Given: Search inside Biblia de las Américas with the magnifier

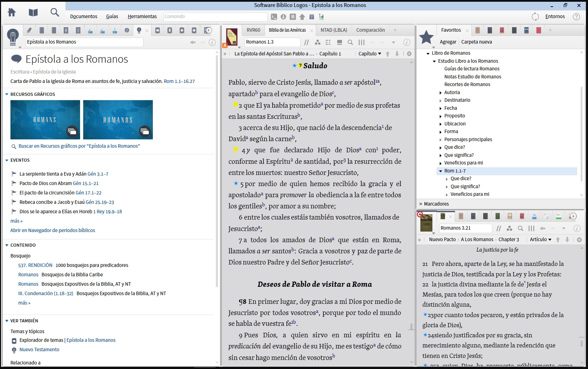Looking at the screenshot, I should pos(350,42).
